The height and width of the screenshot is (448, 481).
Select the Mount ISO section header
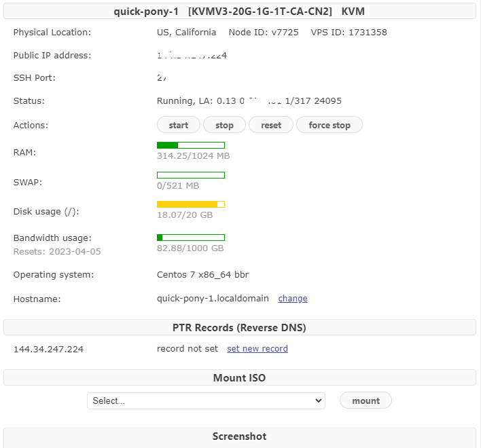(239, 377)
